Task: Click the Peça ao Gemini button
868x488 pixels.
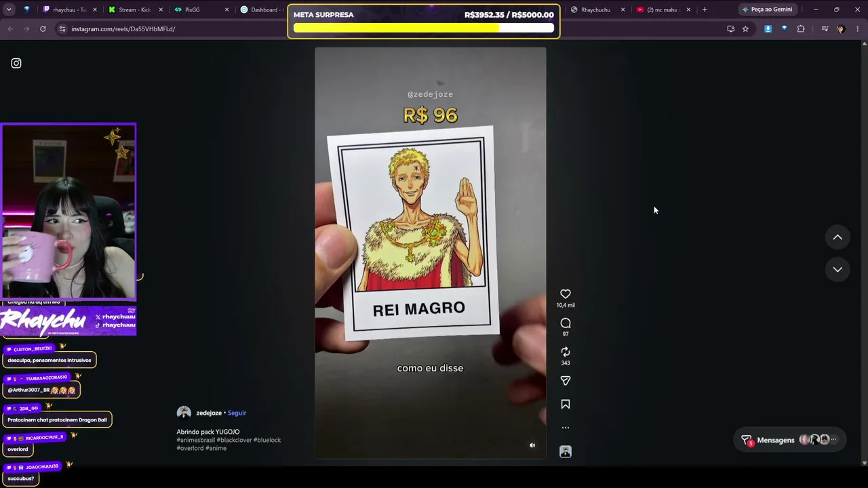Action: (x=767, y=9)
